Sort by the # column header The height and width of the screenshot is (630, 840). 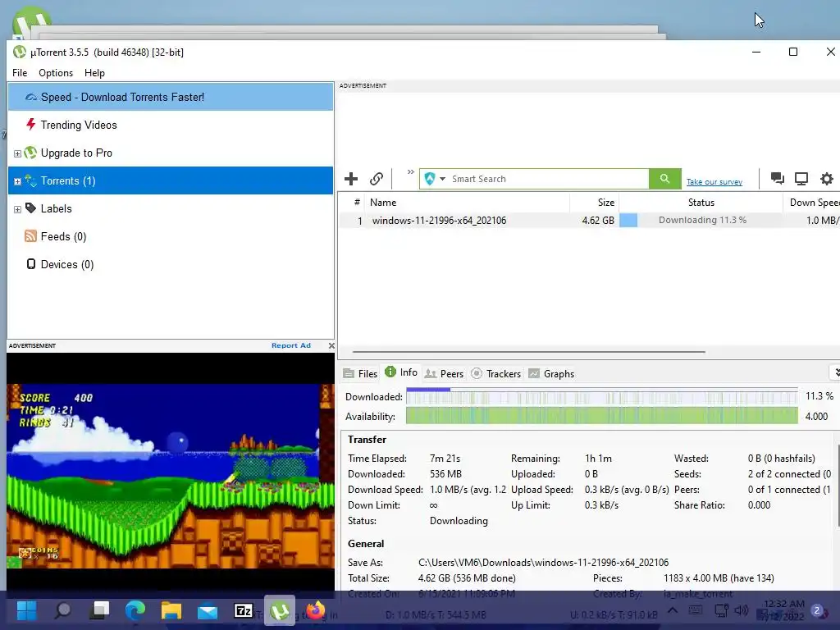[352, 203]
